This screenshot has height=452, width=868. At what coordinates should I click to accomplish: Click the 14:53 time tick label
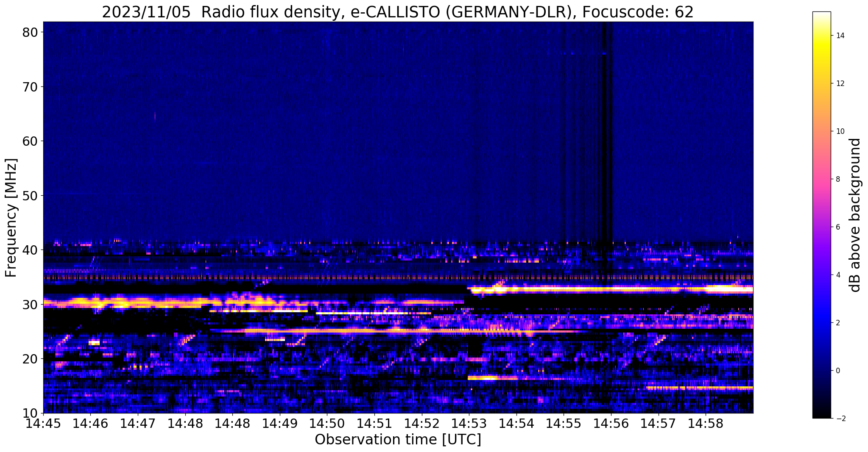[469, 424]
